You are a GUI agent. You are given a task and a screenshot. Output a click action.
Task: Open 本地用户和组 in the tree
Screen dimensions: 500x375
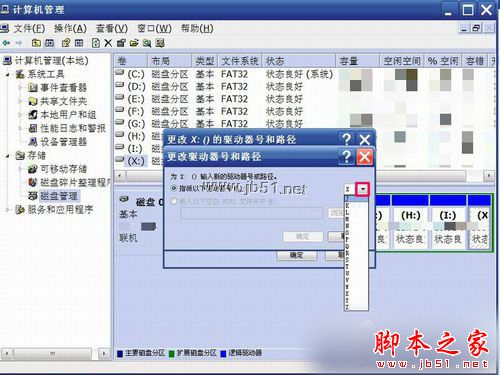click(x=68, y=115)
